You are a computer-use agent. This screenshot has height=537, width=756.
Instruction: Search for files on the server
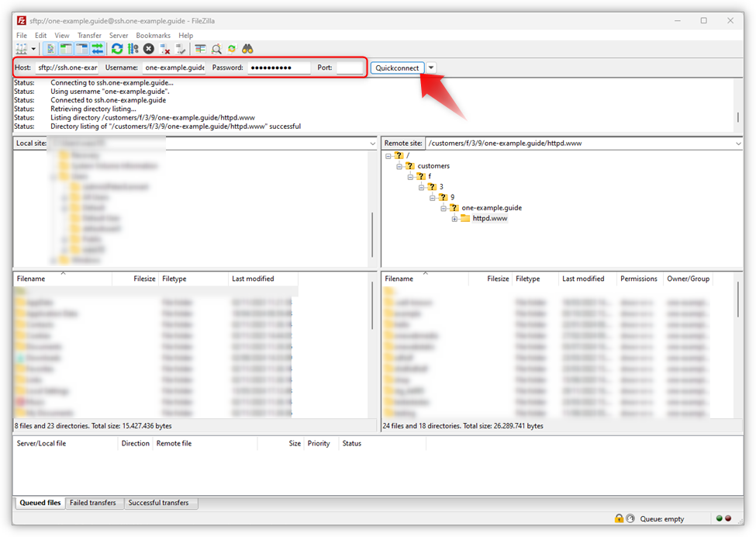pyautogui.click(x=248, y=48)
